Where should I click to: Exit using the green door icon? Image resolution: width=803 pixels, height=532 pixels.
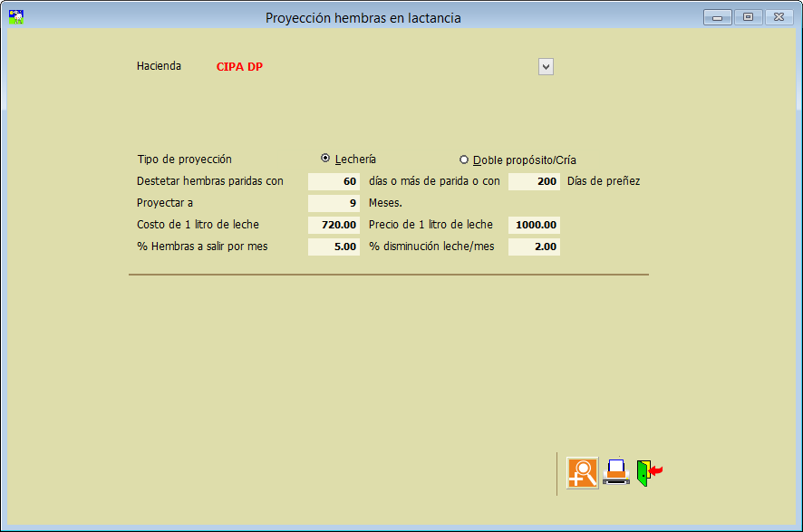pos(648,472)
